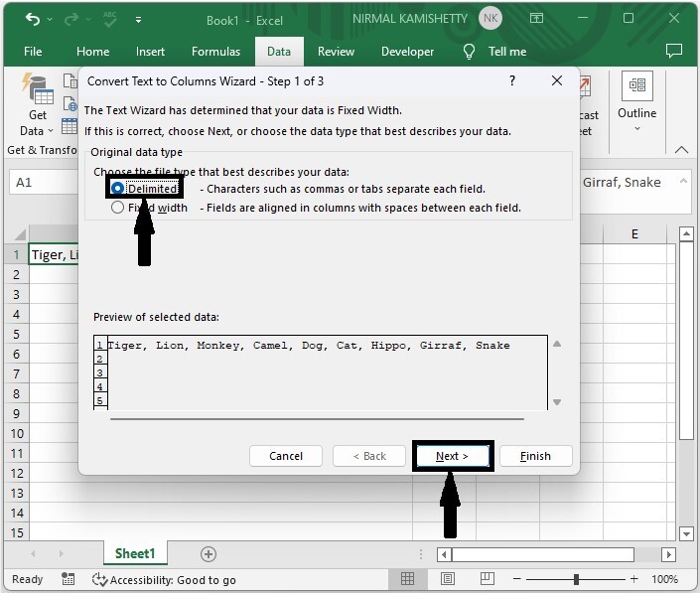The height and width of the screenshot is (593, 700).
Task: Click vertical scrollbar up arrow
Action: point(686,233)
